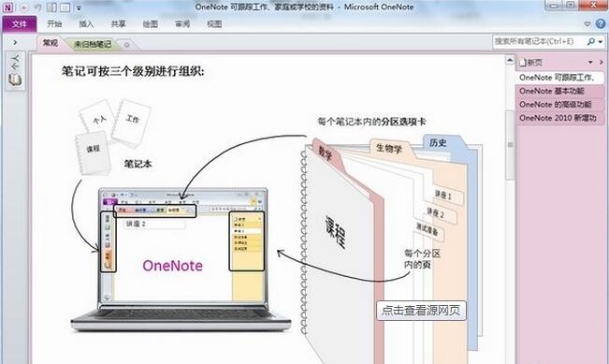Collapse the page tabs pane chevron
The image size is (609, 364).
tap(602, 62)
